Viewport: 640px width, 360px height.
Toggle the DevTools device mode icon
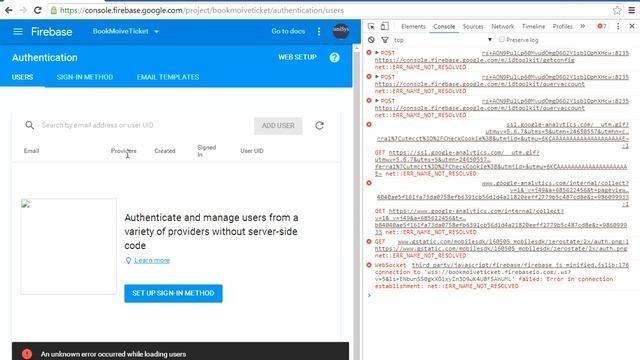tap(384, 26)
